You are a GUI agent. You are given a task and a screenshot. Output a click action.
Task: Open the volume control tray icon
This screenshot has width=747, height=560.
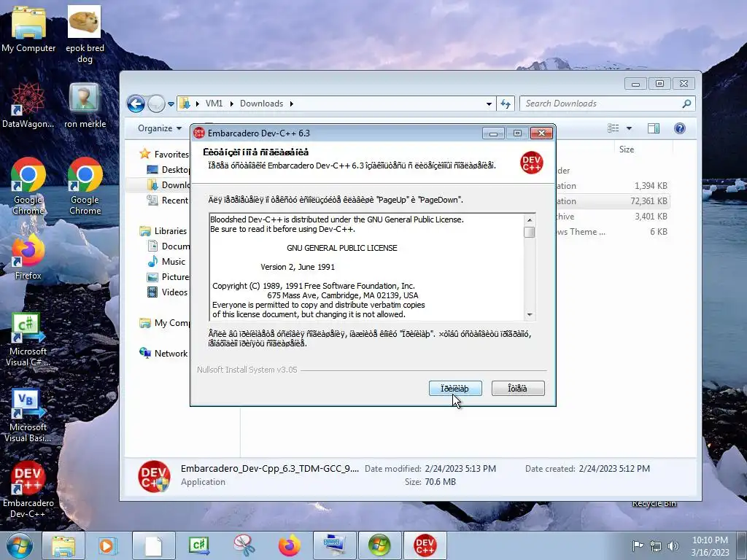(673, 545)
